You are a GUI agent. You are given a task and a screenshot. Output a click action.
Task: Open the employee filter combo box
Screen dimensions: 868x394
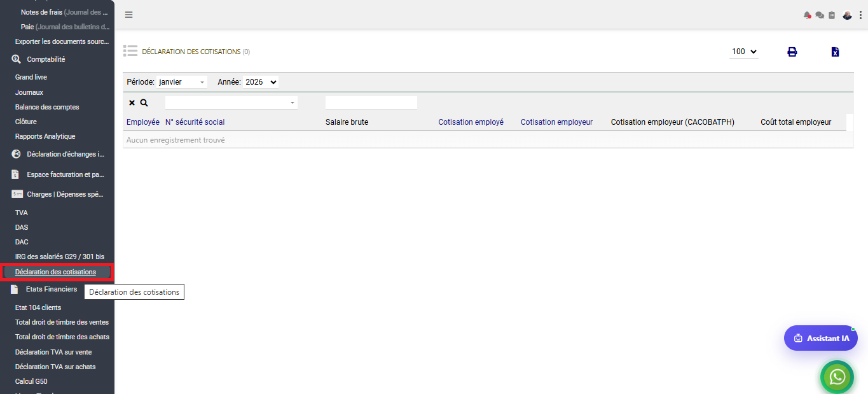(x=231, y=102)
